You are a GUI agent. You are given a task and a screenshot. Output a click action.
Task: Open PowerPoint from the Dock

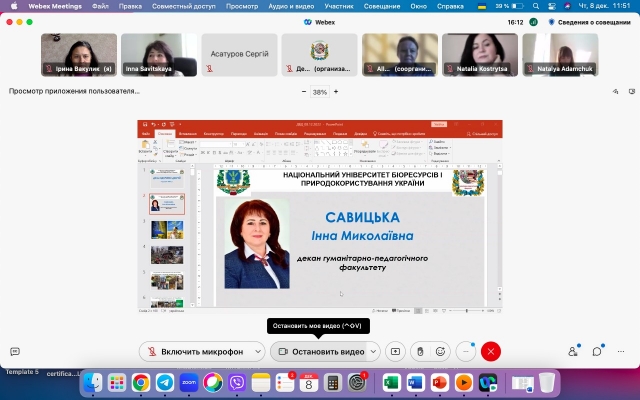[x=439, y=382]
